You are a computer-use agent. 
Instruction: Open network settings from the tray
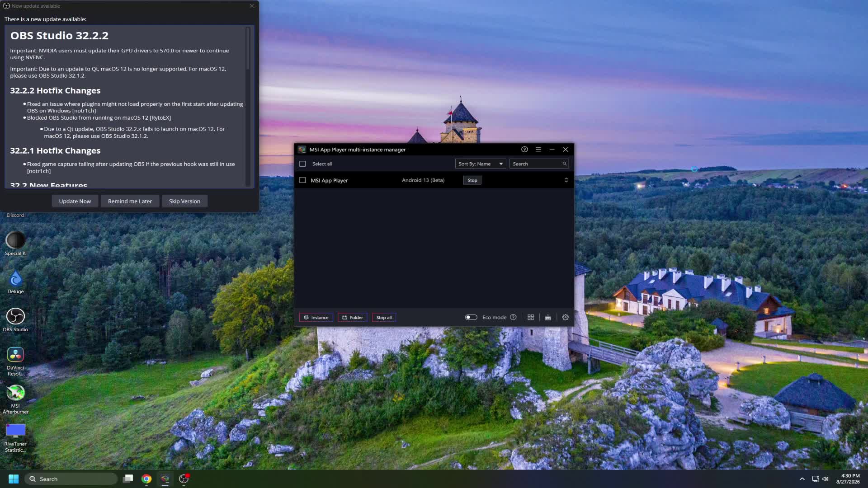coord(816,479)
